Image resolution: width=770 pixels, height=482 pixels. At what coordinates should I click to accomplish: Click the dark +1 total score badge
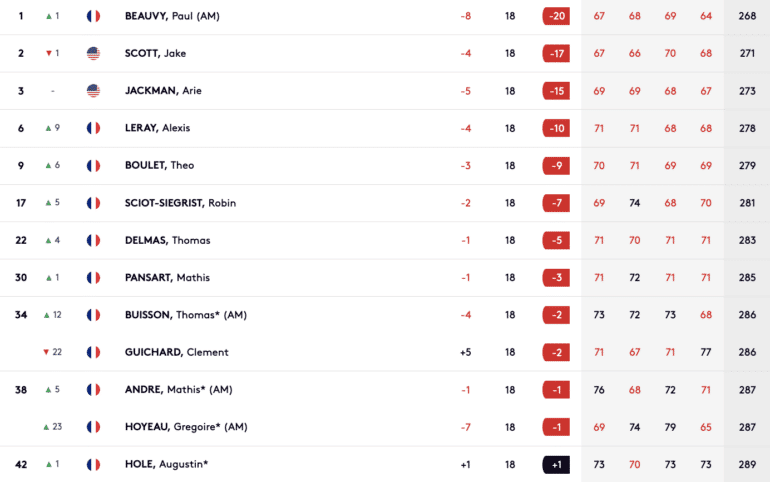556,465
